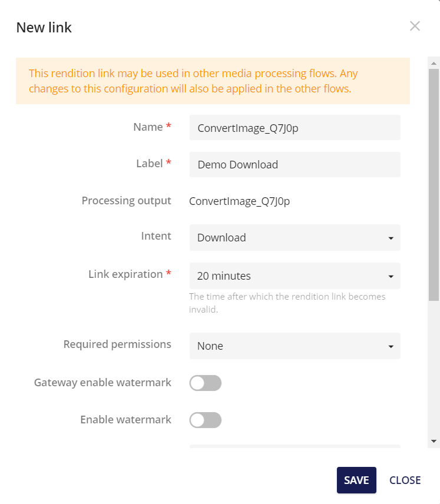Viewport: 440px width, 504px height.
Task: Open the Required permissions dropdown
Action: click(295, 346)
